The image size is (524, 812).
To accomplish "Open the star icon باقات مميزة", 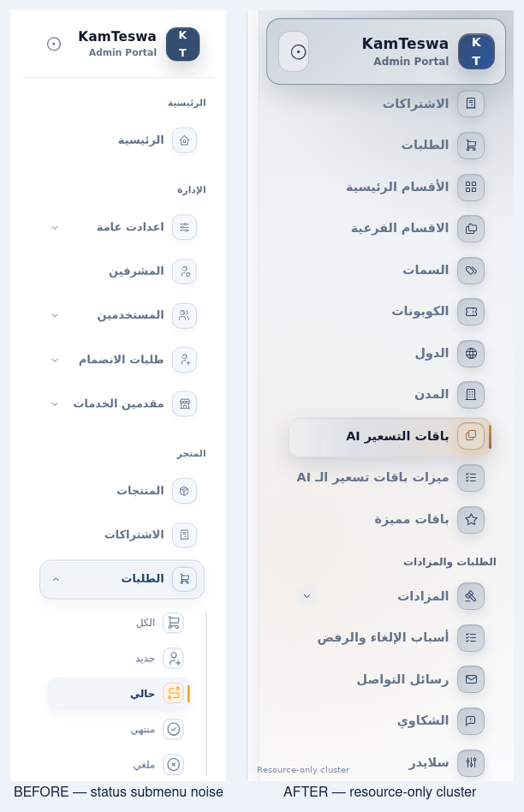I will pyautogui.click(x=471, y=519).
